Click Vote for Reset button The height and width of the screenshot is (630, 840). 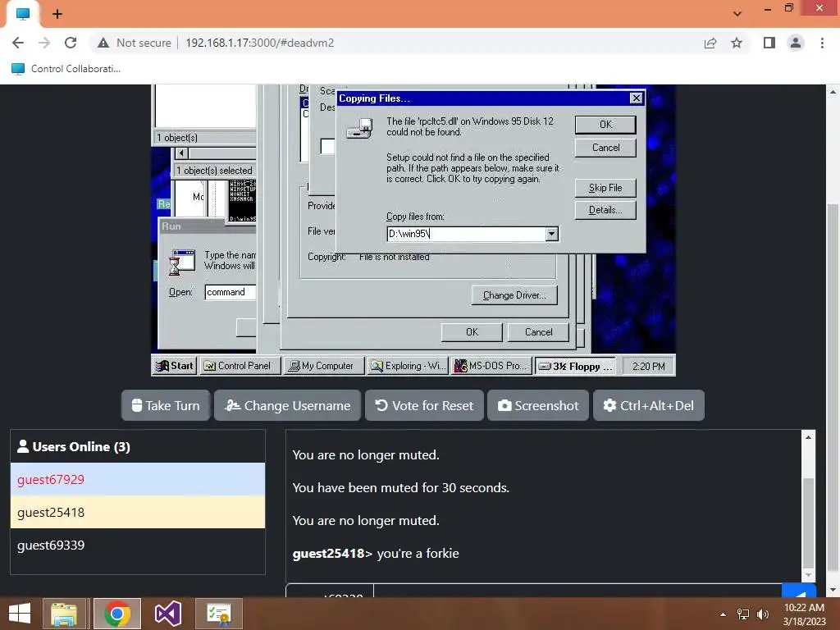point(424,405)
